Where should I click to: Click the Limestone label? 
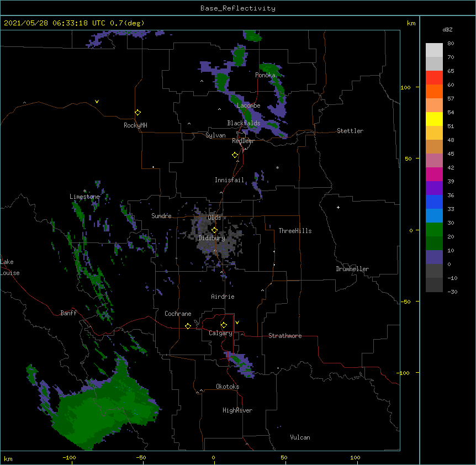click(84, 197)
